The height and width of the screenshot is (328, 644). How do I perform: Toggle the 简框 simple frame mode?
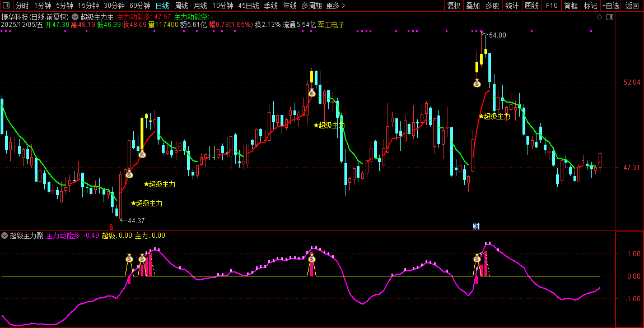[571, 6]
